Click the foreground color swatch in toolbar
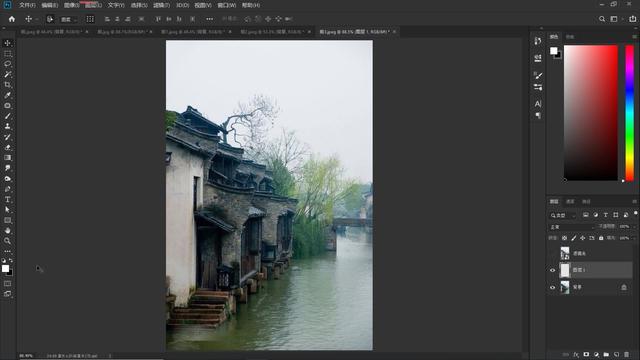 5,269
